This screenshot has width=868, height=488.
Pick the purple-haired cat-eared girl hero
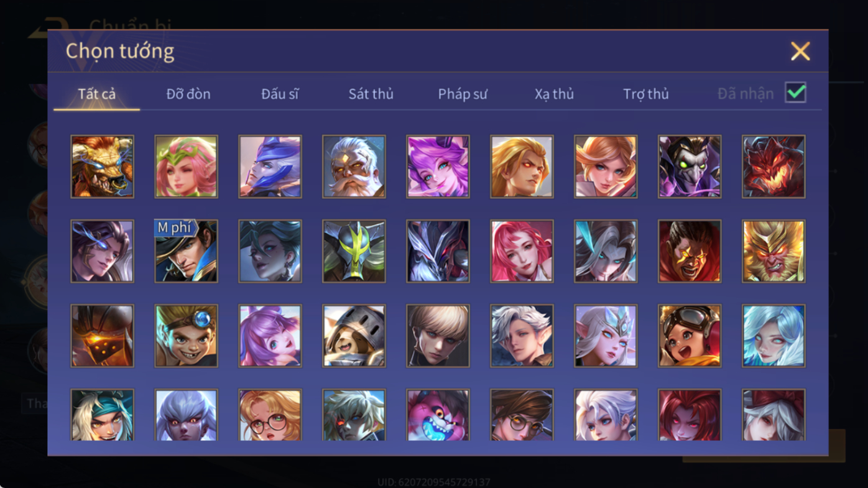(x=438, y=167)
